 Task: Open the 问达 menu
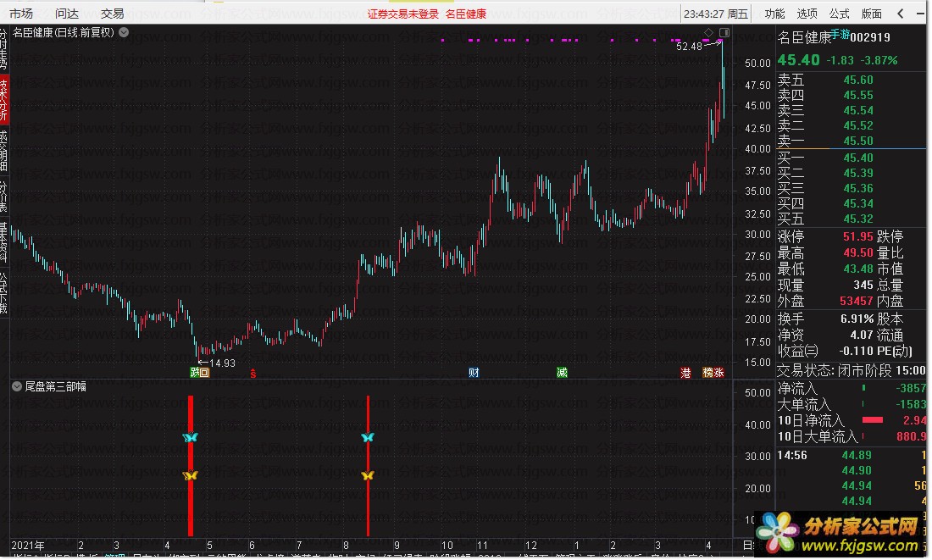click(x=67, y=13)
